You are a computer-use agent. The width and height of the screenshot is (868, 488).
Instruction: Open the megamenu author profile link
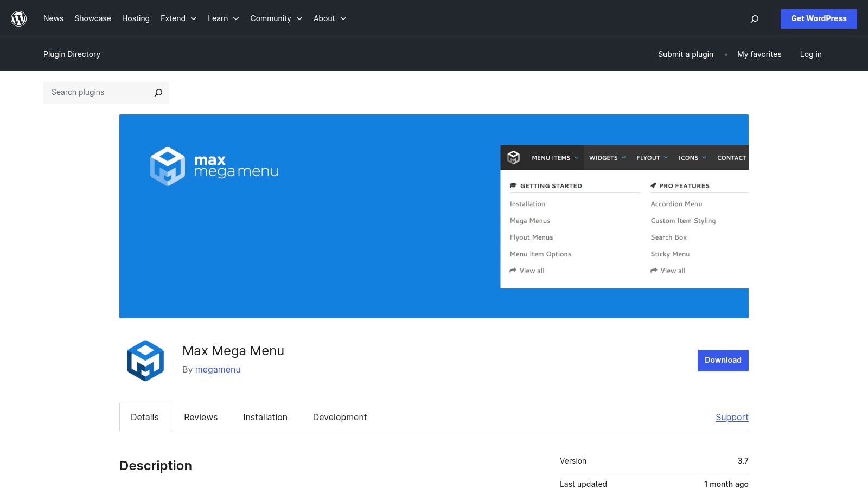(218, 369)
